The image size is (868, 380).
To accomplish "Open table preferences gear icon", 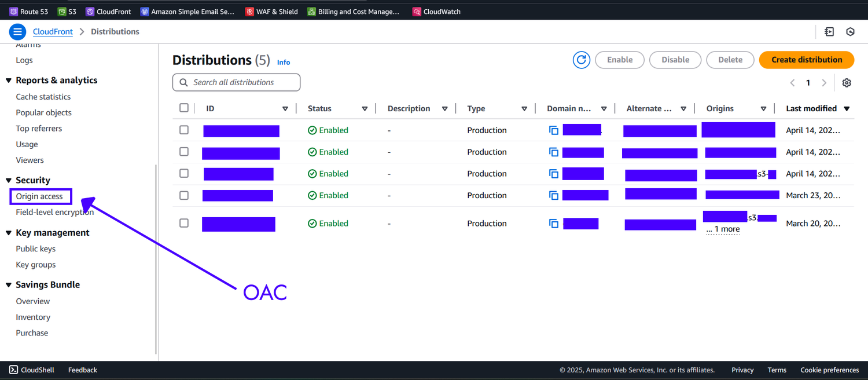I will (x=847, y=83).
